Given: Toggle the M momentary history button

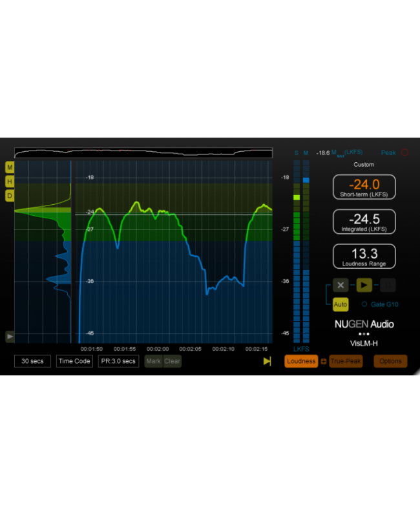Looking at the screenshot, I should 10,167.
